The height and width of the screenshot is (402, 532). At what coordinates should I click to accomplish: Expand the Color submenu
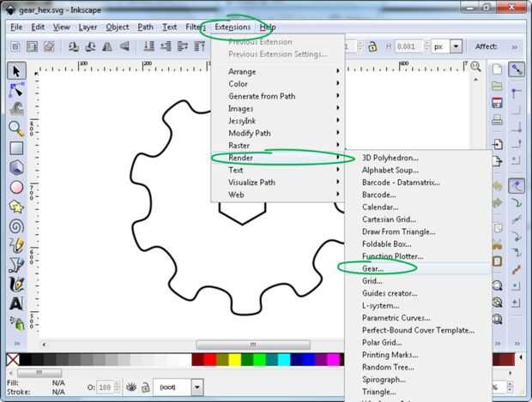[x=277, y=84]
